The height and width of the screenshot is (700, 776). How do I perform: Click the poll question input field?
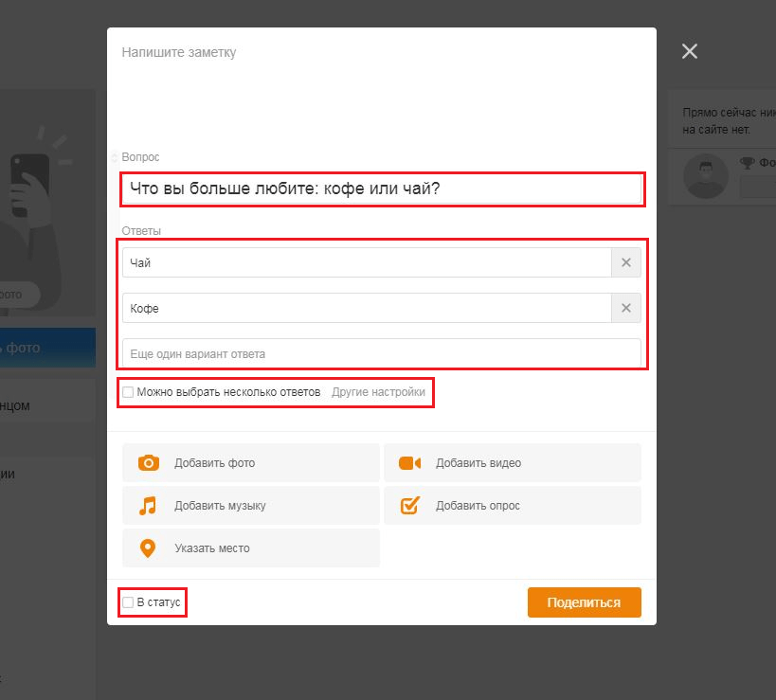[381, 189]
